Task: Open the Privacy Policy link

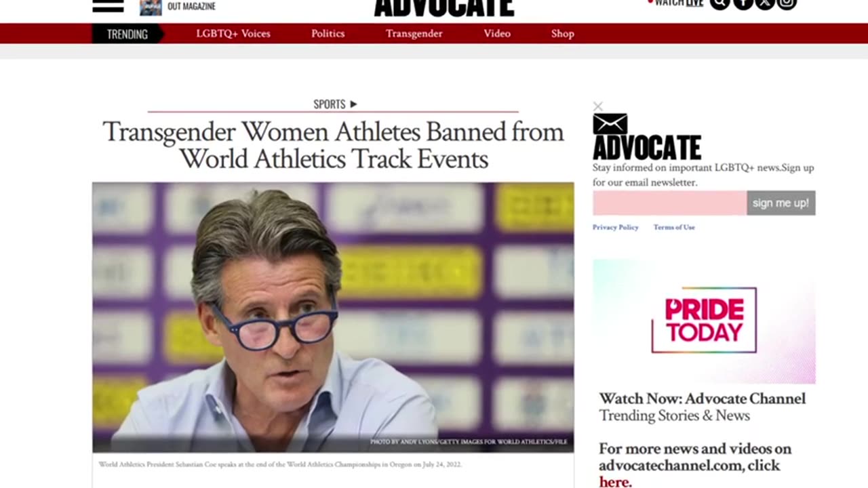Action: (616, 227)
